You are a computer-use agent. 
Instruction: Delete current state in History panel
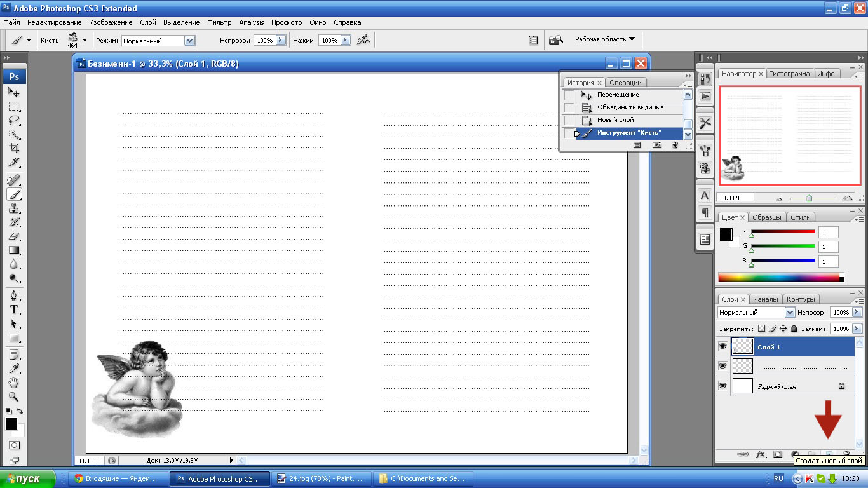pos(675,145)
